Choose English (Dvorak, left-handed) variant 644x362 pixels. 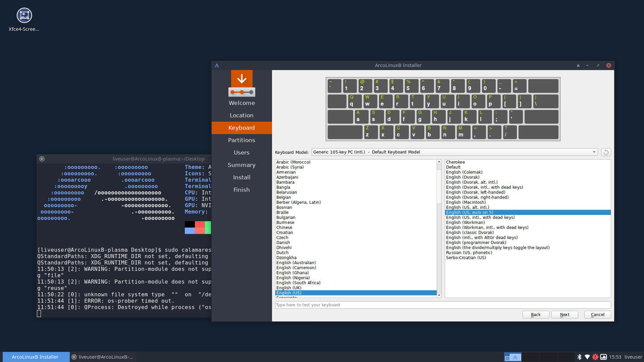coord(528,192)
